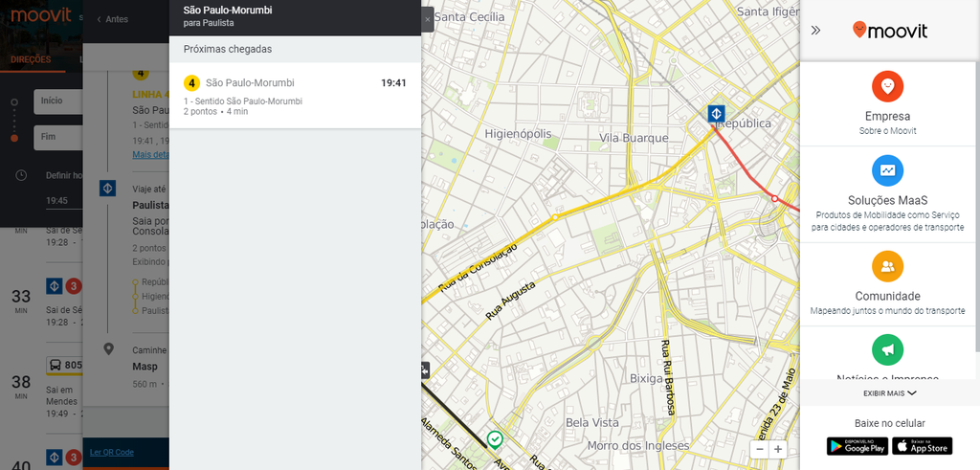980x470 pixels.
Task: Click the green checkmark destination marker
Action: 495,439
